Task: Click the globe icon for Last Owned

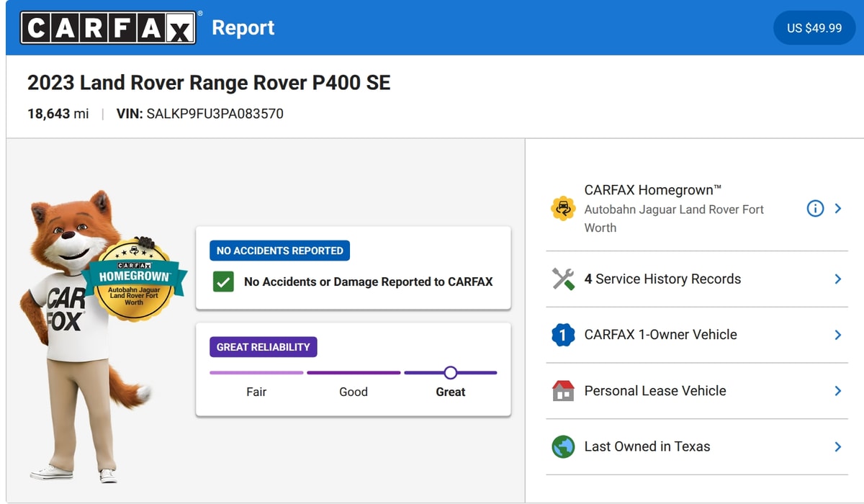Action: pyautogui.click(x=563, y=446)
